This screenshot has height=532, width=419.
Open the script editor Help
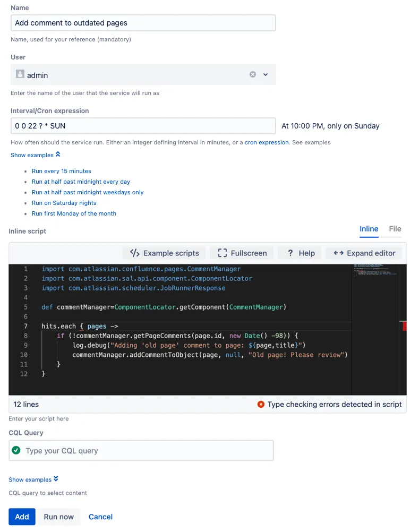(300, 253)
